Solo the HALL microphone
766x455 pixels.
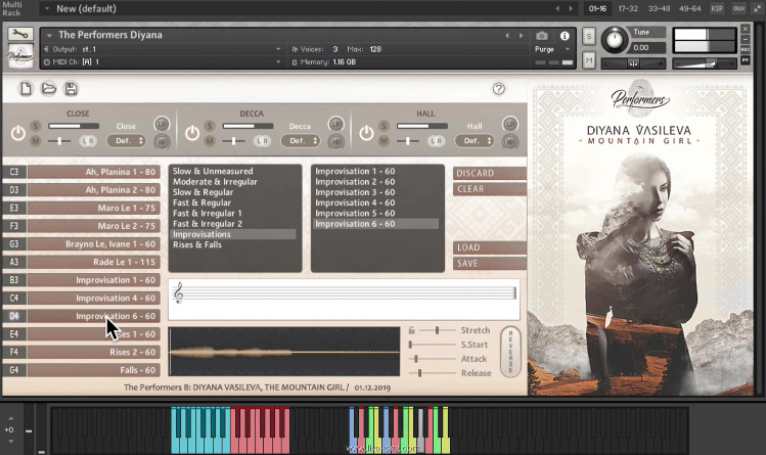384,126
